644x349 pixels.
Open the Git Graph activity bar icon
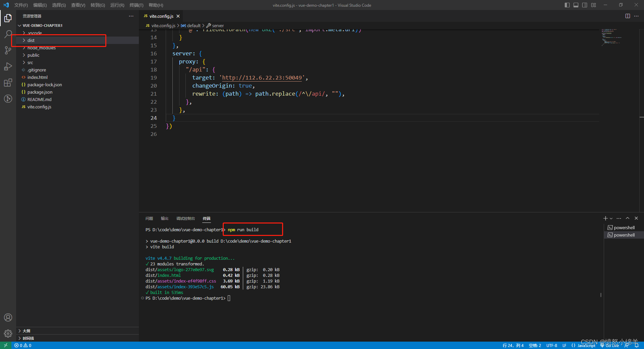coord(8,99)
